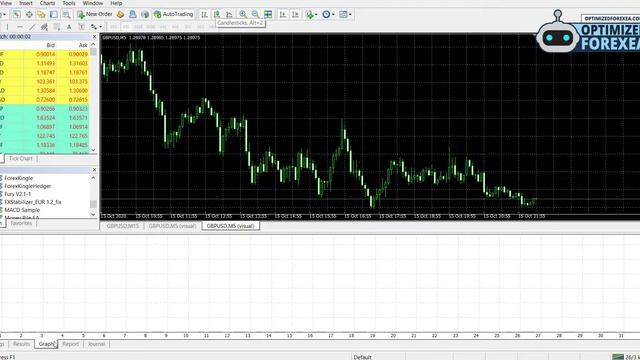Open the tester Journal tab
The width and height of the screenshot is (640, 360).
tap(96, 344)
